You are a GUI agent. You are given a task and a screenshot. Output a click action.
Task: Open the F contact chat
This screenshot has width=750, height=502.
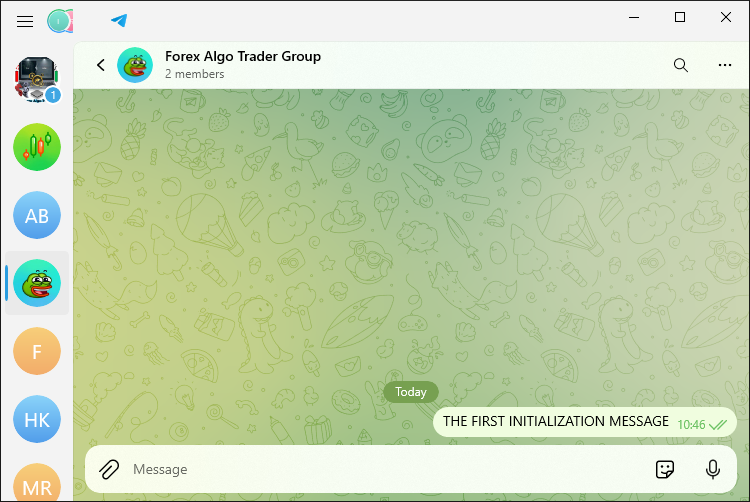point(37,351)
